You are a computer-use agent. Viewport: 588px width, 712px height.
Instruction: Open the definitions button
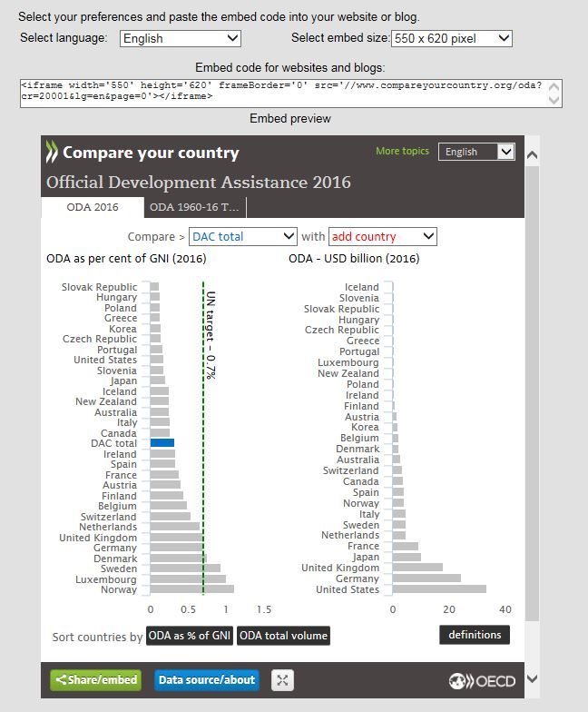click(x=475, y=635)
